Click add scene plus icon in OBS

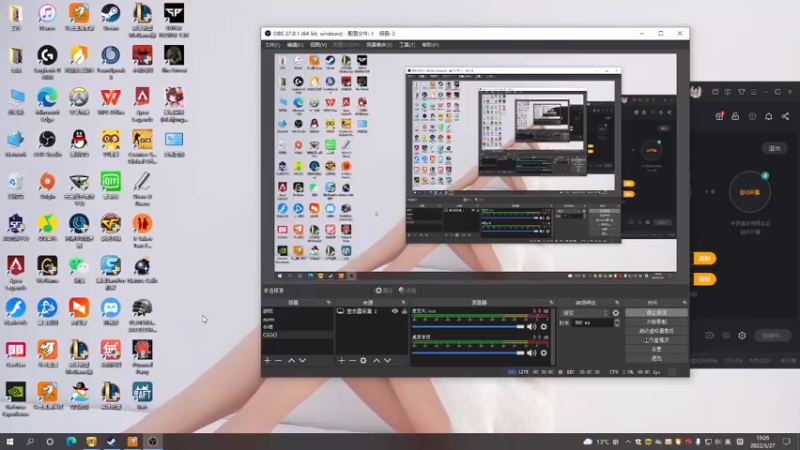click(267, 360)
